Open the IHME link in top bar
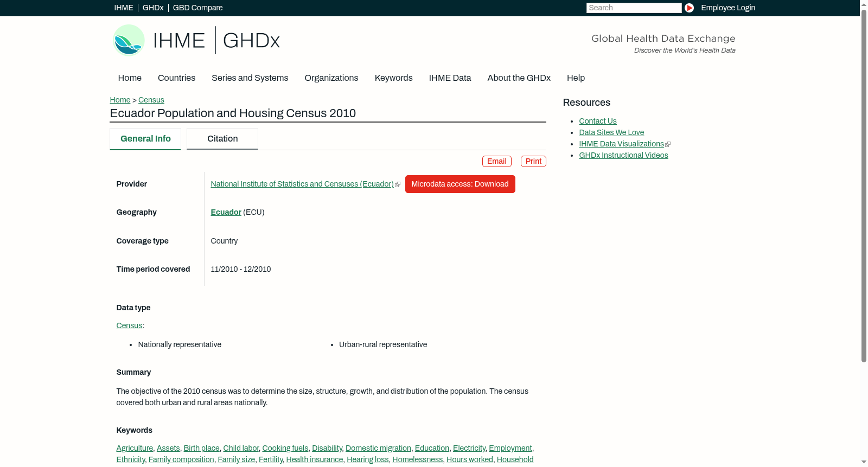 click(124, 8)
